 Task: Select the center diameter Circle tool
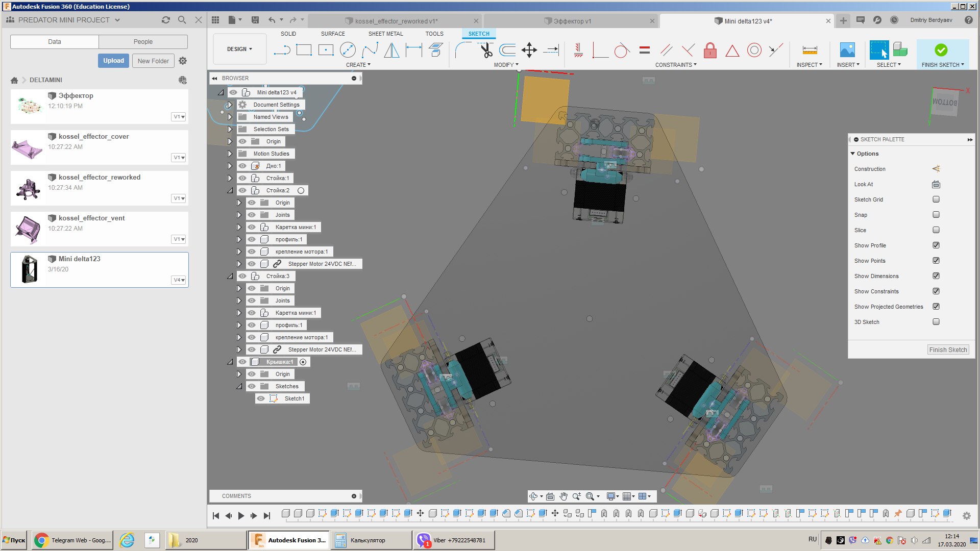click(x=348, y=50)
